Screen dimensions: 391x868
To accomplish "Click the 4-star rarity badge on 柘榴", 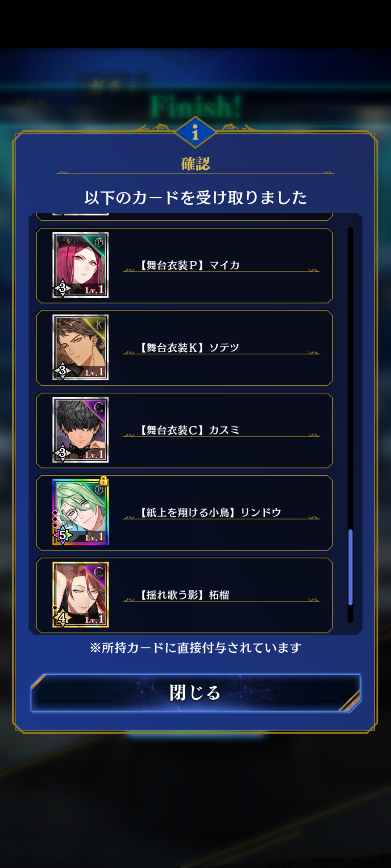I will (62, 618).
